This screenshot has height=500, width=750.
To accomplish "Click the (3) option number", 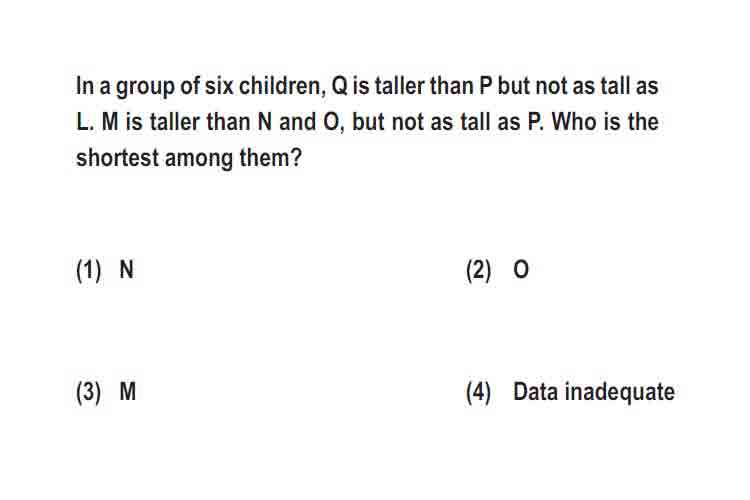I will [89, 393].
